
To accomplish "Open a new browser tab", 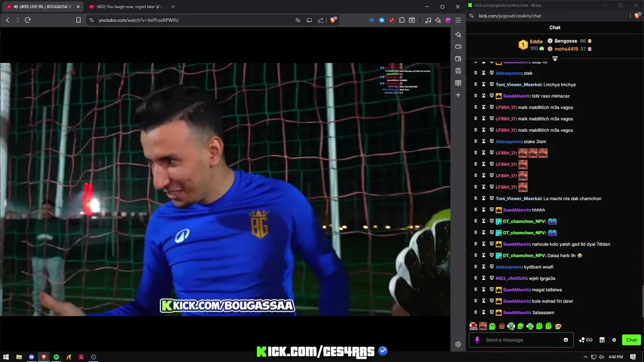I will pyautogui.click(x=173, y=7).
